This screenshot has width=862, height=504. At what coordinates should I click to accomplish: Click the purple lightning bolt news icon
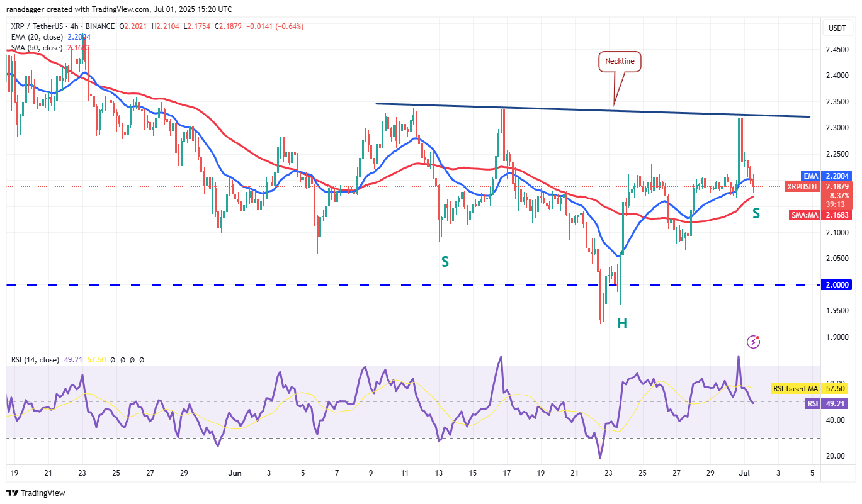752,342
